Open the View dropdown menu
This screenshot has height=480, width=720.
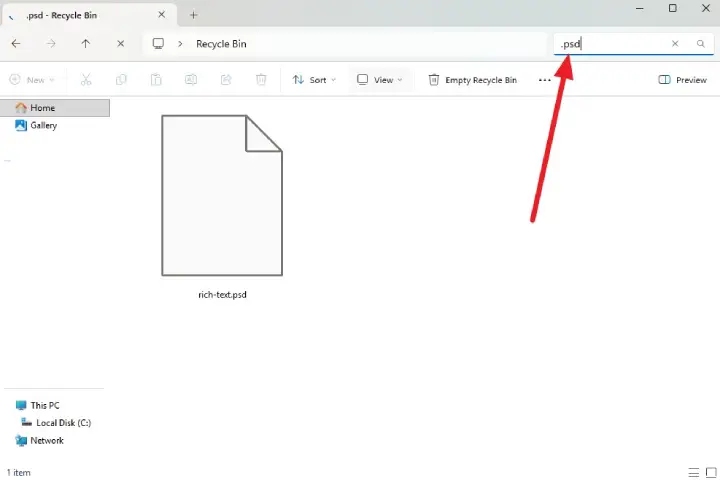pyautogui.click(x=380, y=80)
